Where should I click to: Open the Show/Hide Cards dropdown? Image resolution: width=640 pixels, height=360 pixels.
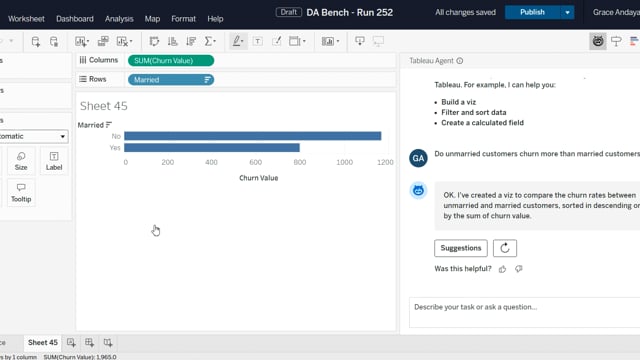click(330, 41)
